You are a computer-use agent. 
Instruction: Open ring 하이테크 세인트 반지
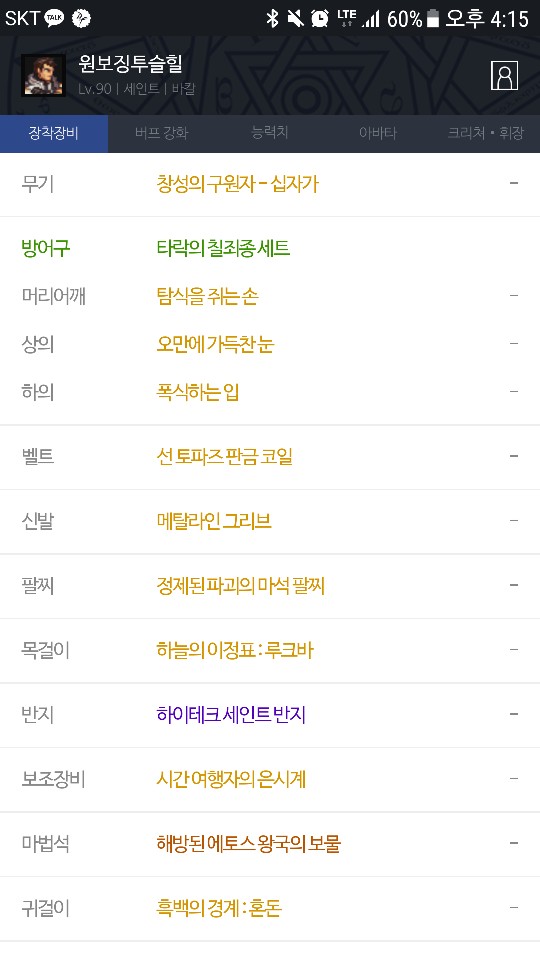[x=231, y=714]
